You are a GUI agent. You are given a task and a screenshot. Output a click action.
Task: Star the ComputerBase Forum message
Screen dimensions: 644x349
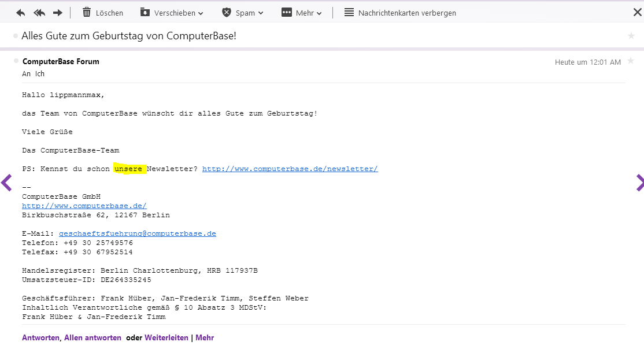pos(631,61)
